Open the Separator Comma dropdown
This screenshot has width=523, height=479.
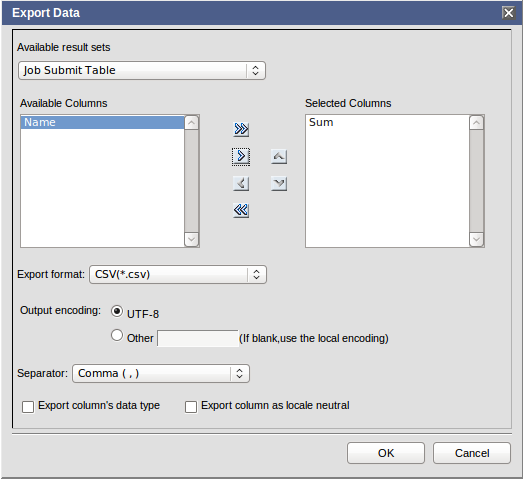(x=161, y=373)
